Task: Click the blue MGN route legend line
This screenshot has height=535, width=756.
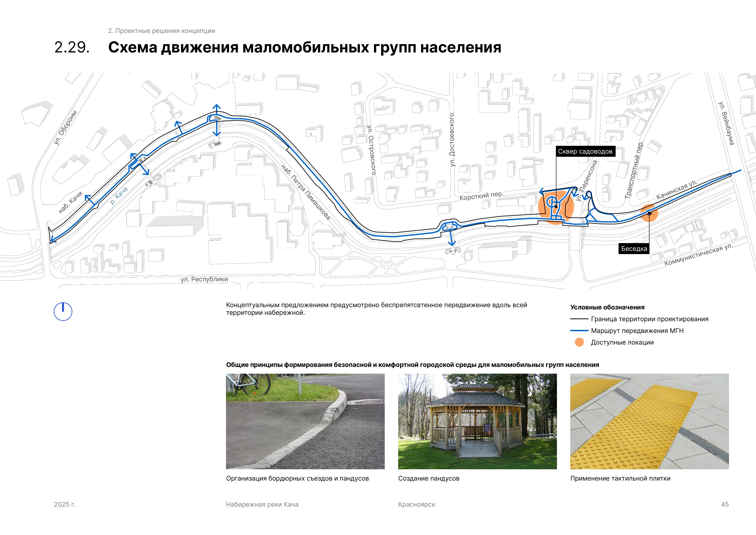Action: [579, 330]
